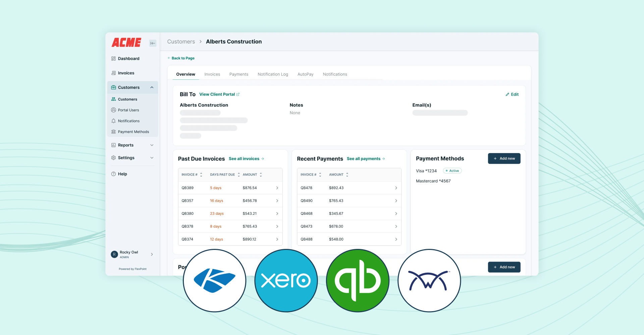This screenshot has height=335, width=644.
Task: Select the Invoices icon in the sidebar
Action: point(114,73)
